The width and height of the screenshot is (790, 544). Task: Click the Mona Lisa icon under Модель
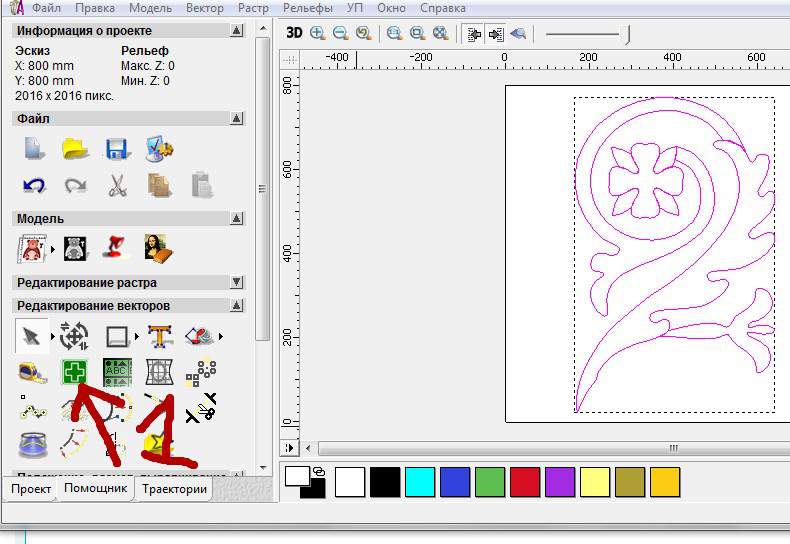pos(158,248)
